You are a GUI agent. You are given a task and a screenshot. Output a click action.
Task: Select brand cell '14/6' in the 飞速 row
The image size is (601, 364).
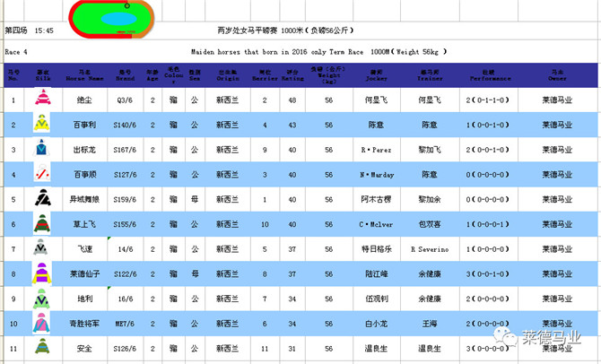126,249
